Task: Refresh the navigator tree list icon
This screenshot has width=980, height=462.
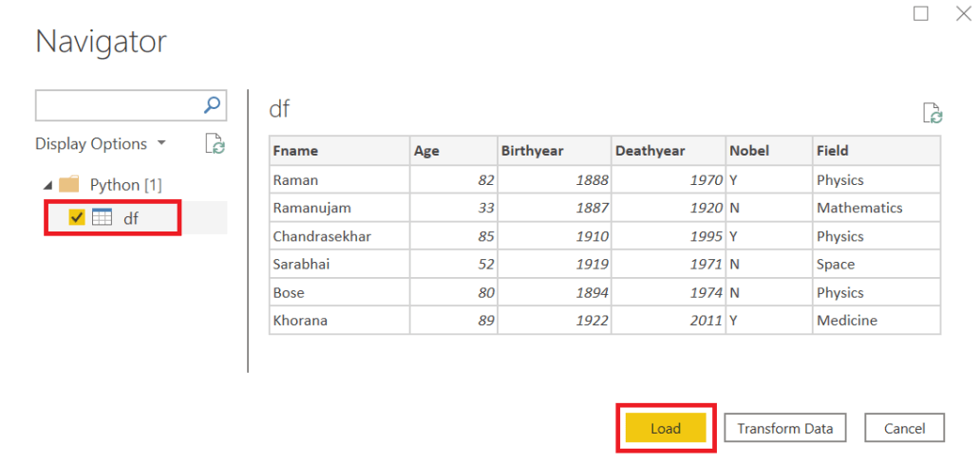Action: click(x=216, y=143)
